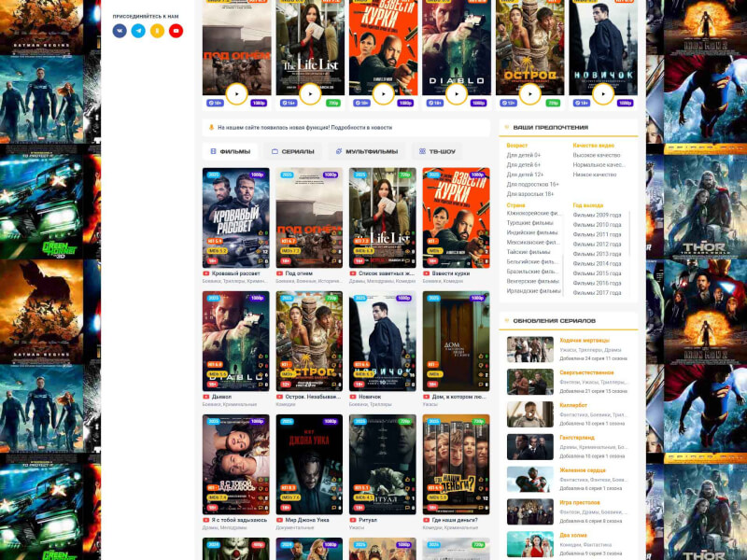Open the yellow social media icon

[157, 31]
